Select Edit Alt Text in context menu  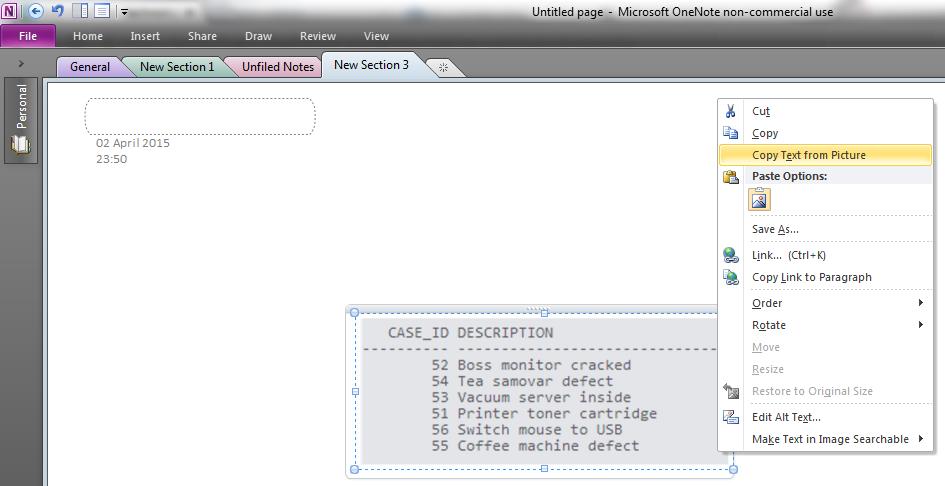786,417
